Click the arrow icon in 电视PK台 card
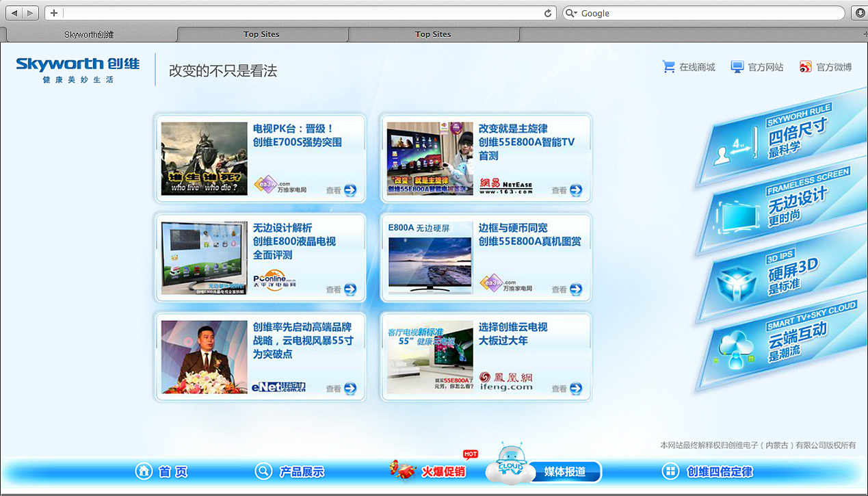Viewport: 868px width, 496px height. 350,190
